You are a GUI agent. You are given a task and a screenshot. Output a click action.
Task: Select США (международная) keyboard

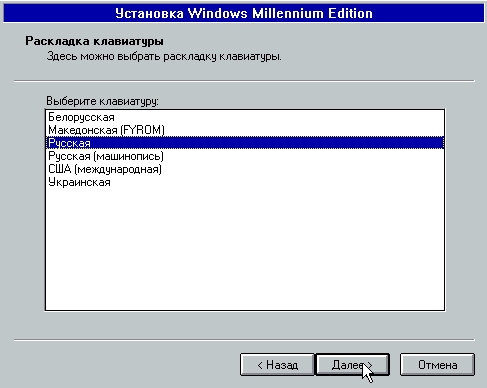(x=245, y=169)
